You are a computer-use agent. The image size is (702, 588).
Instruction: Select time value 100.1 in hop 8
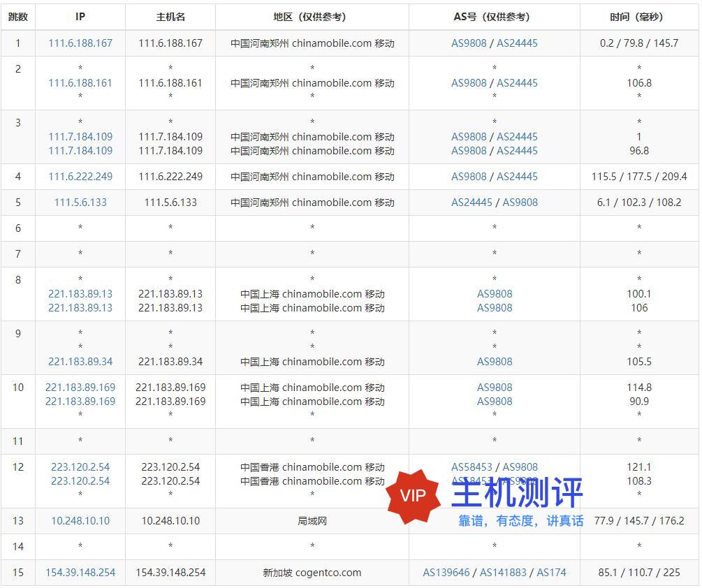639,293
